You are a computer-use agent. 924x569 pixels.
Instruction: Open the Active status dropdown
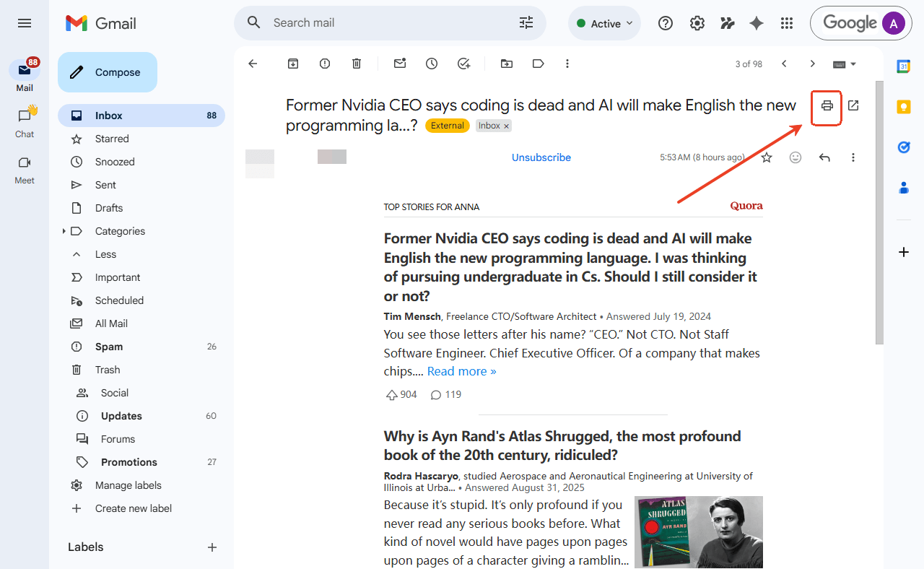605,23
